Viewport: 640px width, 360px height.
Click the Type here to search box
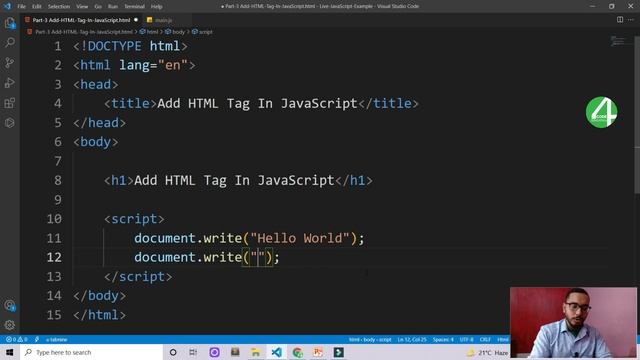tap(91, 352)
